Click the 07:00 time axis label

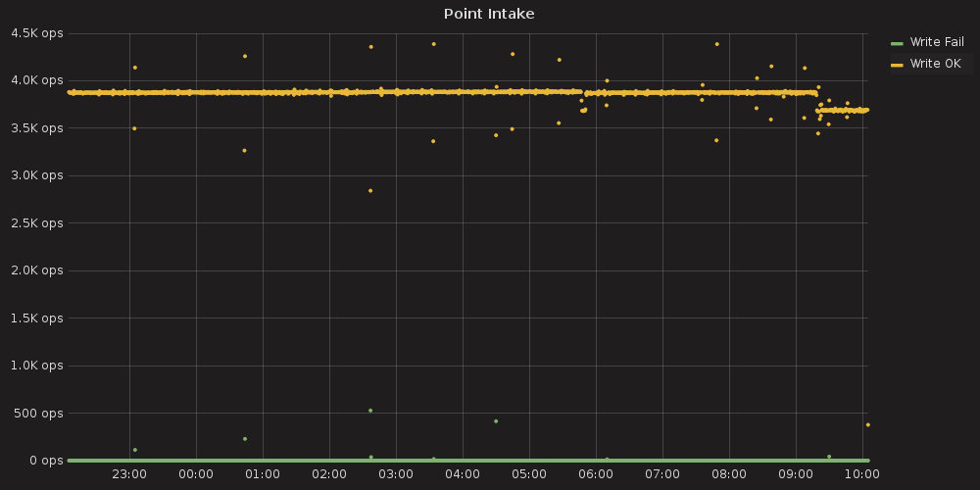pyautogui.click(x=662, y=473)
